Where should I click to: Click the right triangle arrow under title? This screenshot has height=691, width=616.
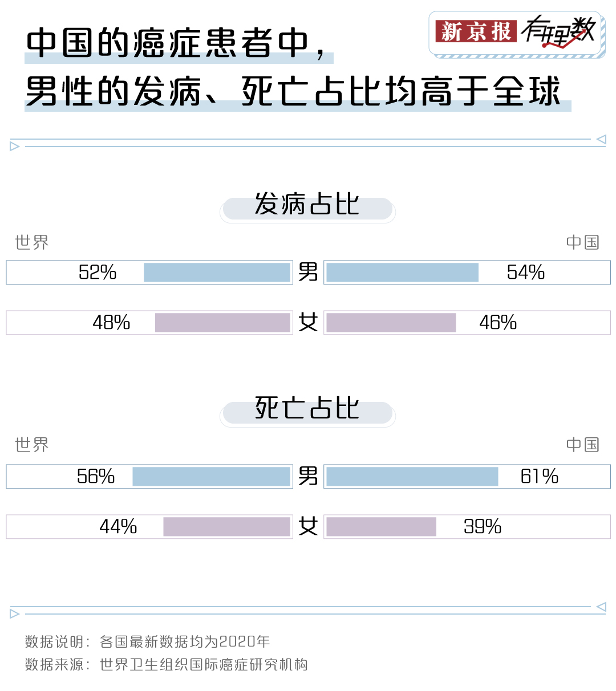(x=601, y=139)
